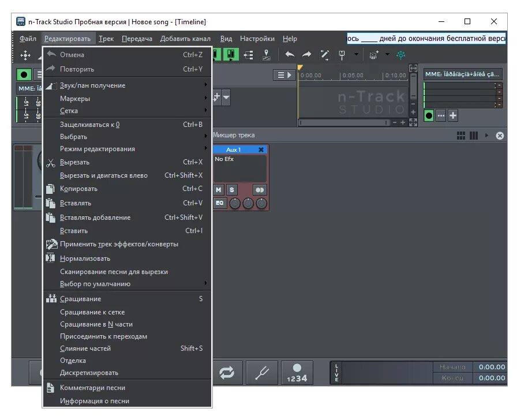This screenshot has width=528, height=420.
Task: Expand Режим редактирования submenu
Action: tap(128, 149)
